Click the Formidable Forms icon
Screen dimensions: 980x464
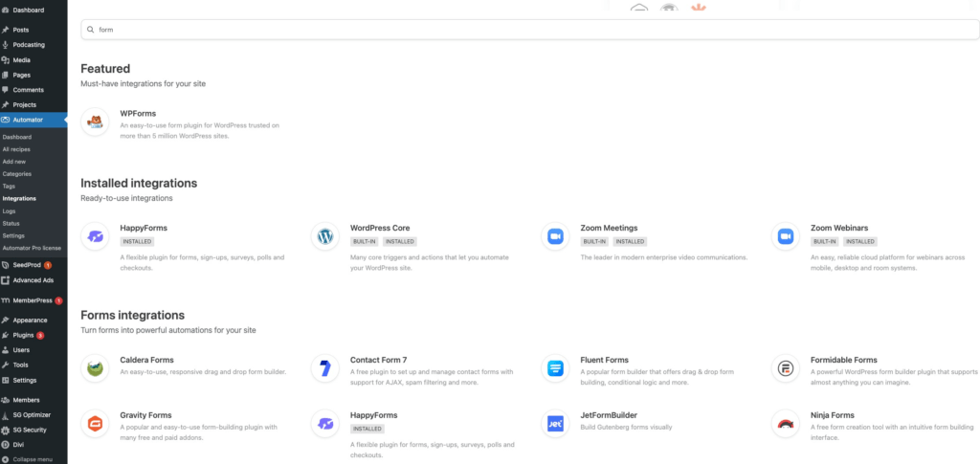(x=785, y=367)
